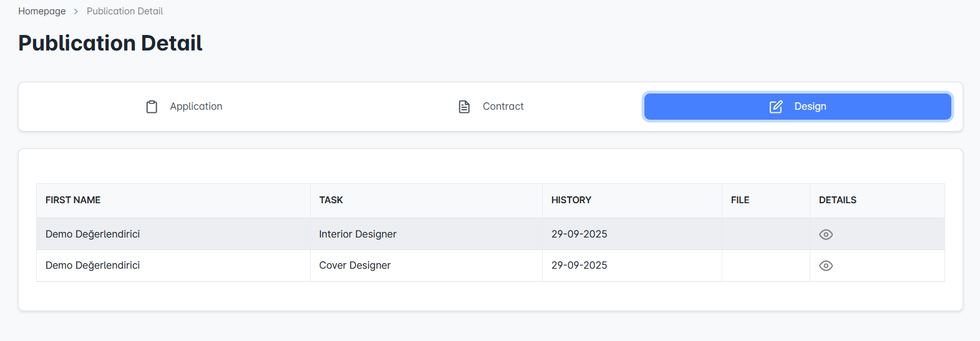
Task: Select the Interior Designer task cell
Action: [x=357, y=234]
